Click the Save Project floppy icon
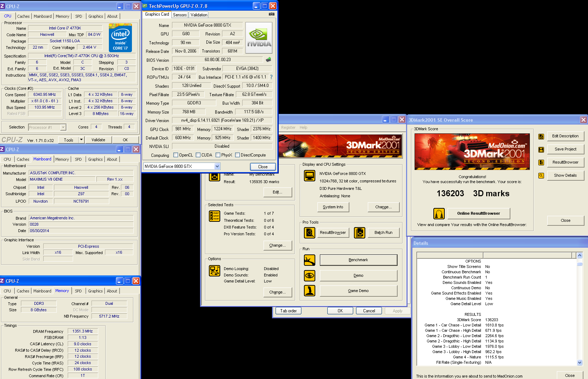The image size is (588, 379). [541, 149]
